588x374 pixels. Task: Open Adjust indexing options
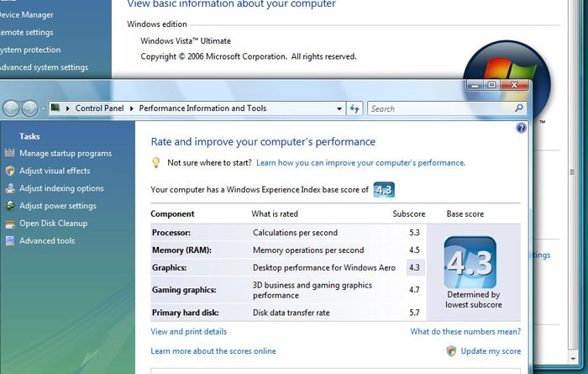tap(61, 188)
